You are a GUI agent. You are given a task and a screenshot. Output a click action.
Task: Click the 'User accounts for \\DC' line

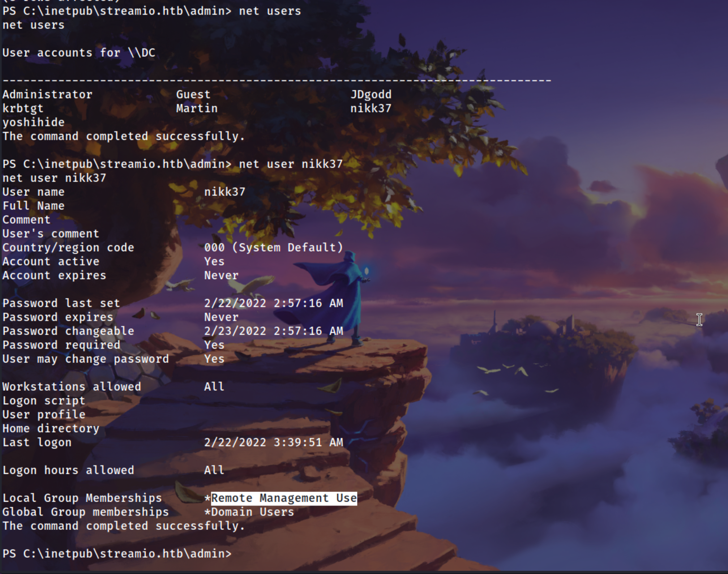point(79,53)
